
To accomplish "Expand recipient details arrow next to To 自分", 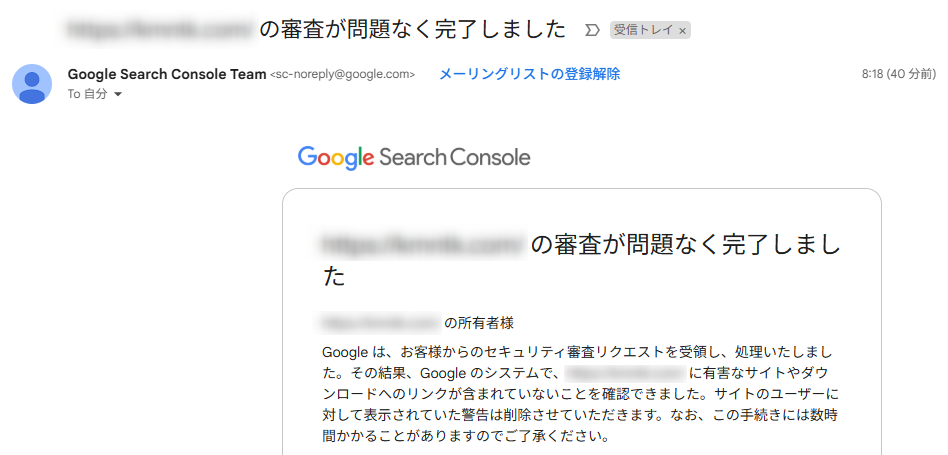I will (118, 94).
